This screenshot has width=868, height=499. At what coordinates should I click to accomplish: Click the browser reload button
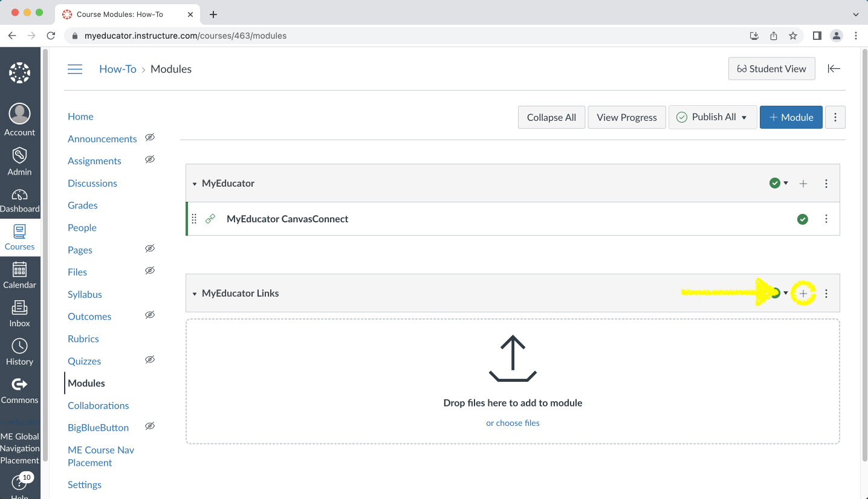tap(51, 36)
